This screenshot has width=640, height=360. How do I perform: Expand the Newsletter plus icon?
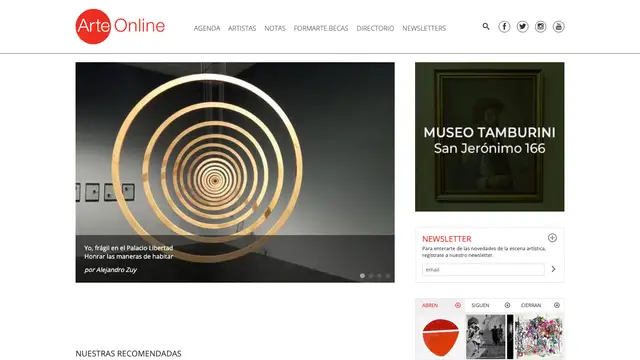pyautogui.click(x=552, y=238)
